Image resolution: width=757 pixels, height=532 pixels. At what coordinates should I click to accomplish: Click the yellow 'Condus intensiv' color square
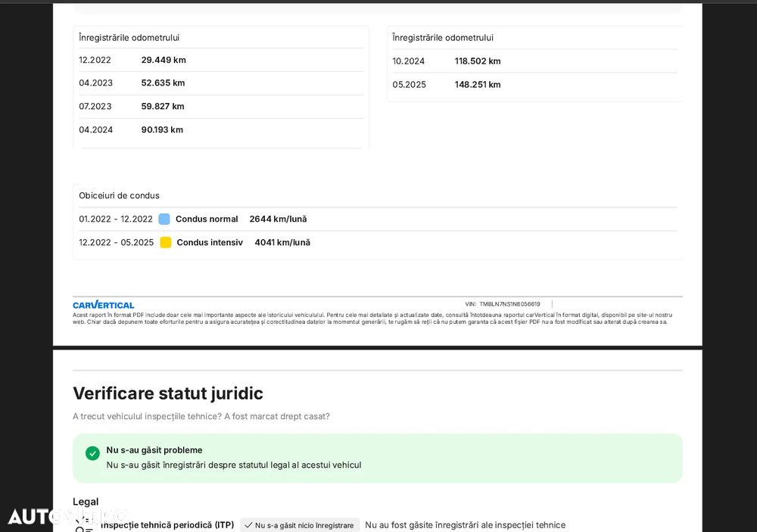[x=165, y=243]
